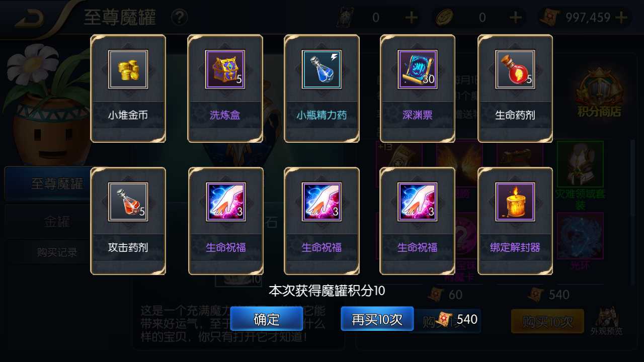Add scroll currency via plus next to 997,459
644x362 pixels.
[x=622, y=18]
